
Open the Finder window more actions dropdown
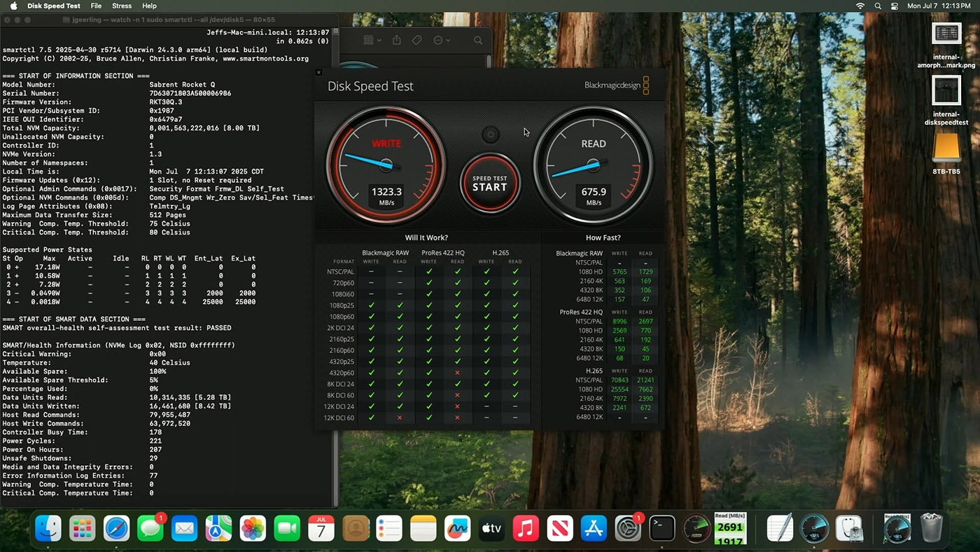coord(442,41)
